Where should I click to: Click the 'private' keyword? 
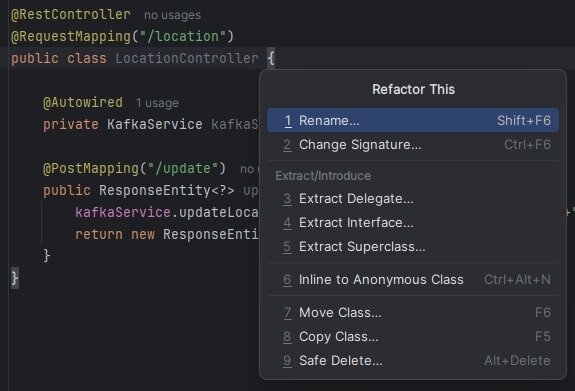click(x=71, y=124)
